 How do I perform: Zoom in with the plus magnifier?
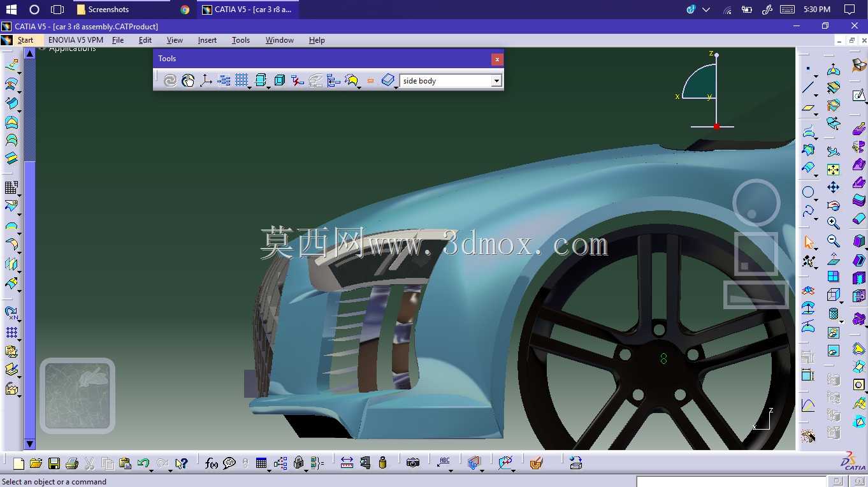(x=833, y=223)
